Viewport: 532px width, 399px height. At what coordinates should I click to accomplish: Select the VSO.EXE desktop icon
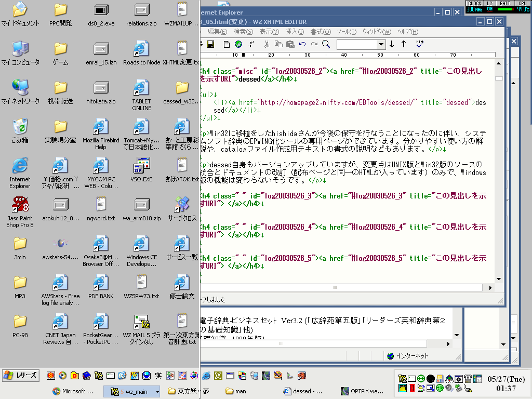(141, 170)
